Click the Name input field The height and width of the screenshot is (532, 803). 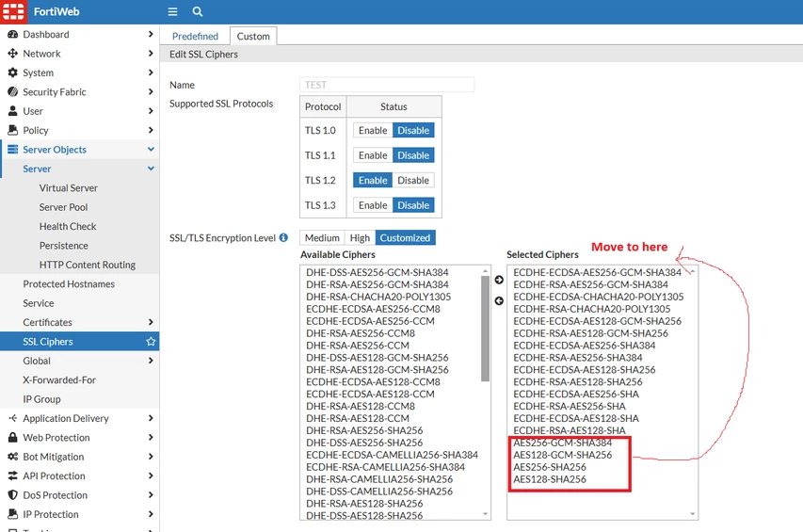coord(387,85)
